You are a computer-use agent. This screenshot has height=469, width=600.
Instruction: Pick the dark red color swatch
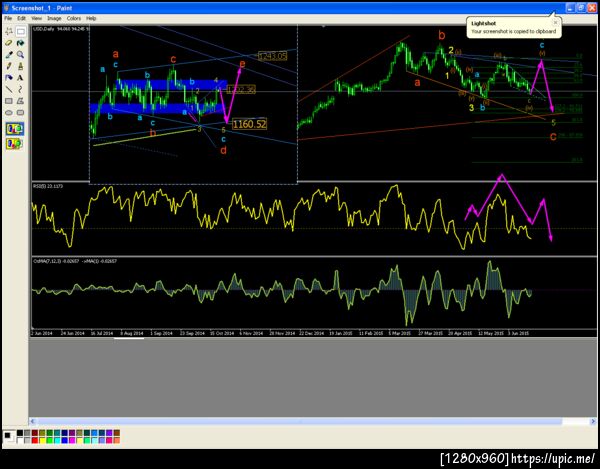click(x=35, y=433)
